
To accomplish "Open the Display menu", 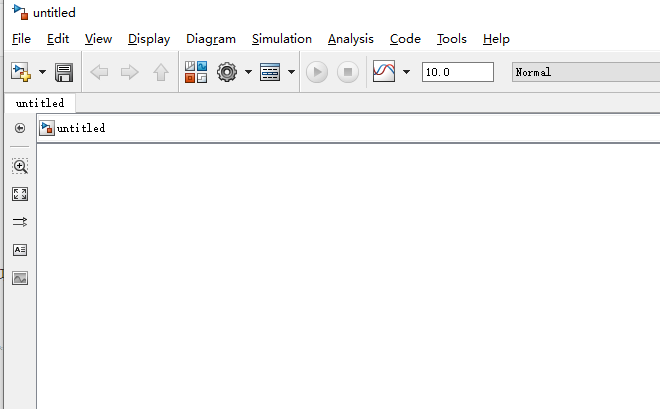I will pos(149,39).
